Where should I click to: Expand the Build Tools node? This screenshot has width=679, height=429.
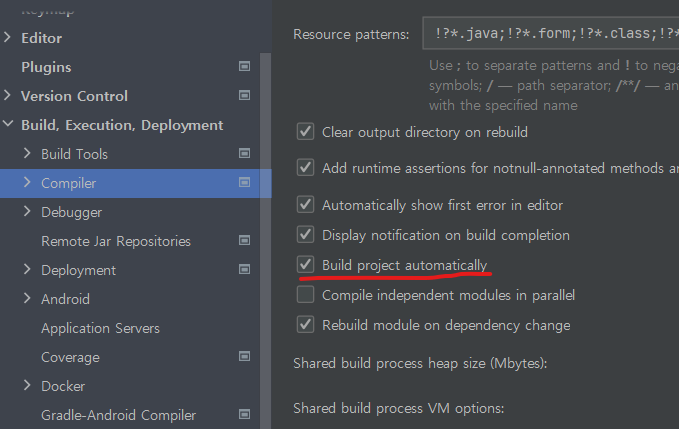point(27,153)
